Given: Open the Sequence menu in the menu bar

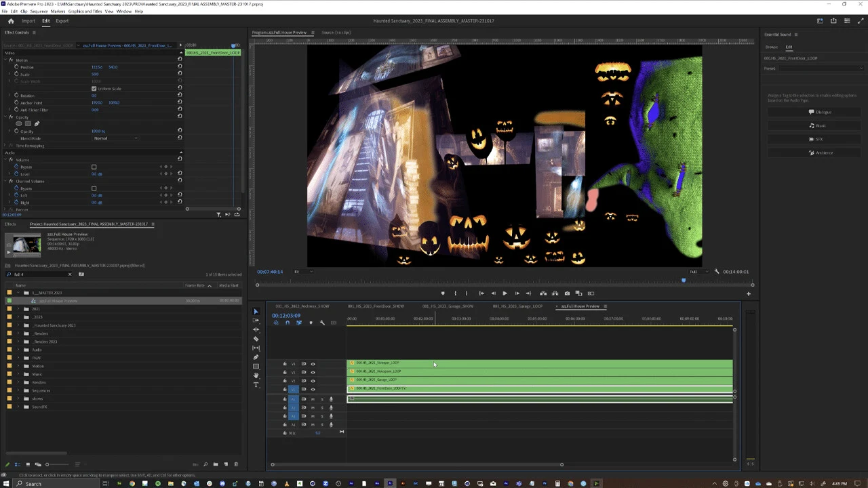Looking at the screenshot, I should [x=38, y=11].
